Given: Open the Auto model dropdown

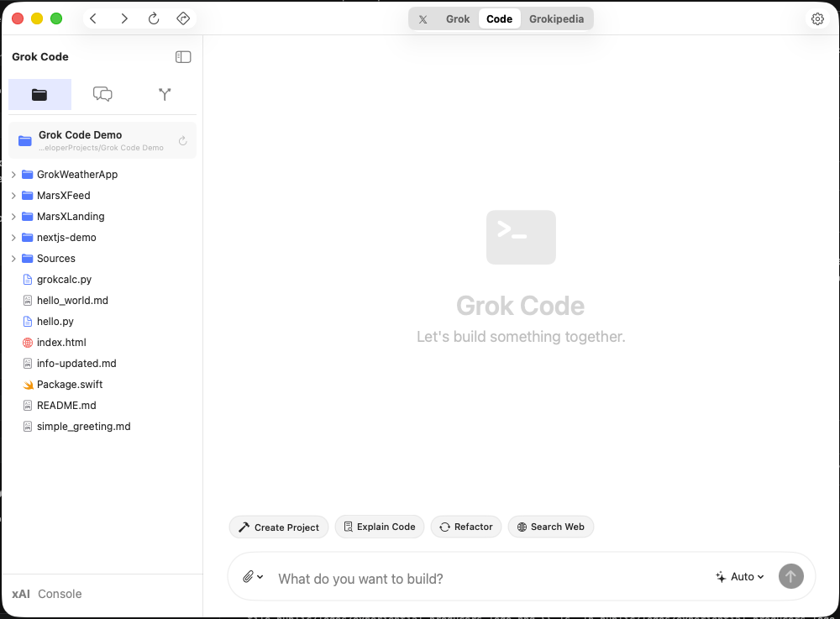Looking at the screenshot, I should click(x=740, y=576).
